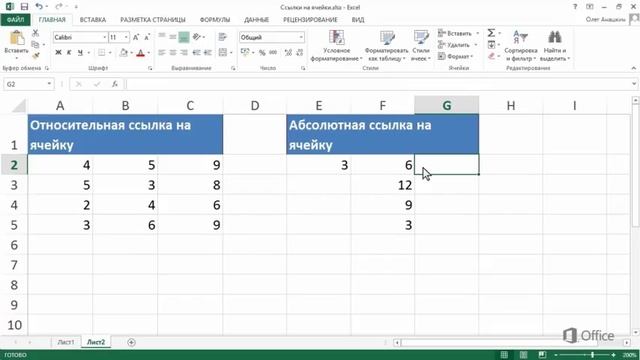Open the Общий number format dropdown
This screenshot has width=640, height=360.
point(301,38)
